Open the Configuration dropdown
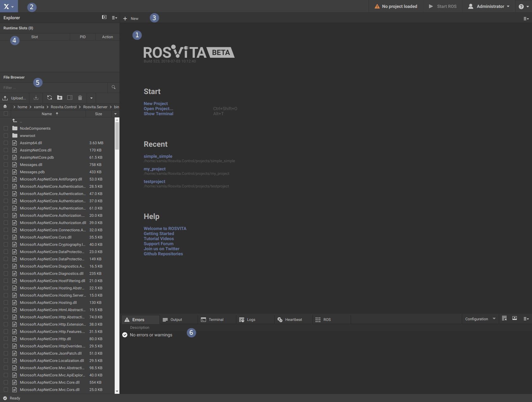This screenshot has height=402, width=532. (480, 319)
